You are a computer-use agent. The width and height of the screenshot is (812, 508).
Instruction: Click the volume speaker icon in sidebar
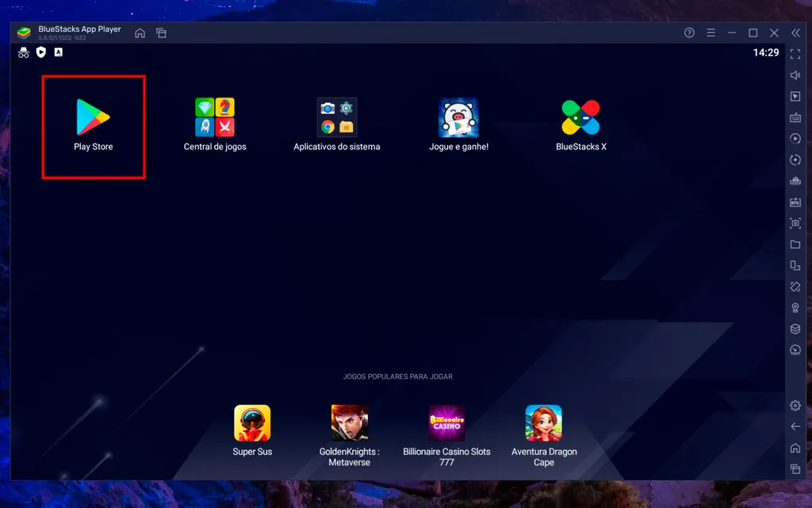tap(795, 75)
